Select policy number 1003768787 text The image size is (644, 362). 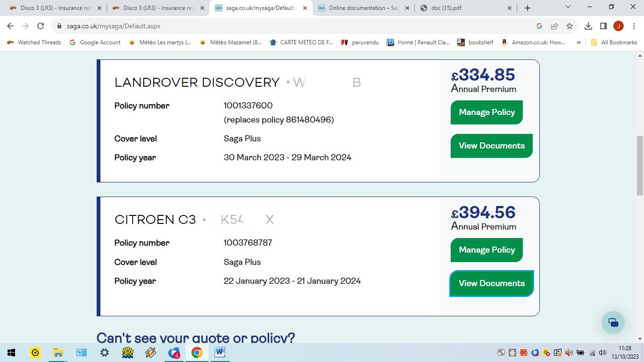pos(248,243)
